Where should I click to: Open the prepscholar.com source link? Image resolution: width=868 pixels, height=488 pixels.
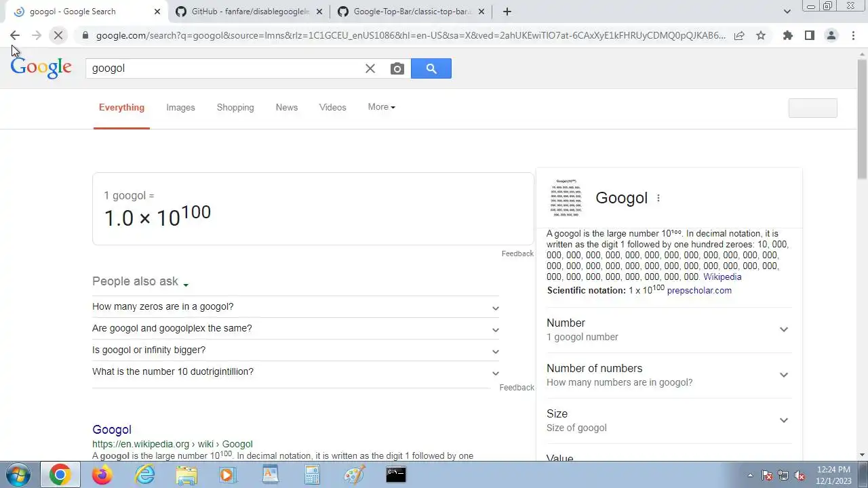[699, 291]
